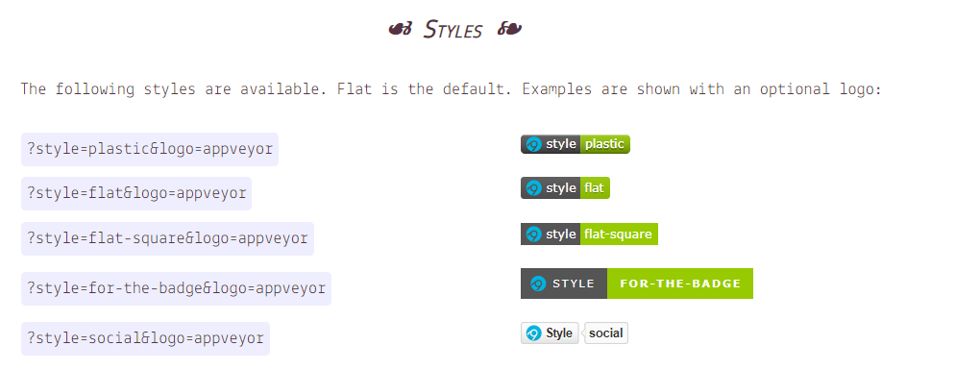The width and height of the screenshot is (980, 370).
Task: Click the white 'social' bubble
Action: (x=605, y=333)
